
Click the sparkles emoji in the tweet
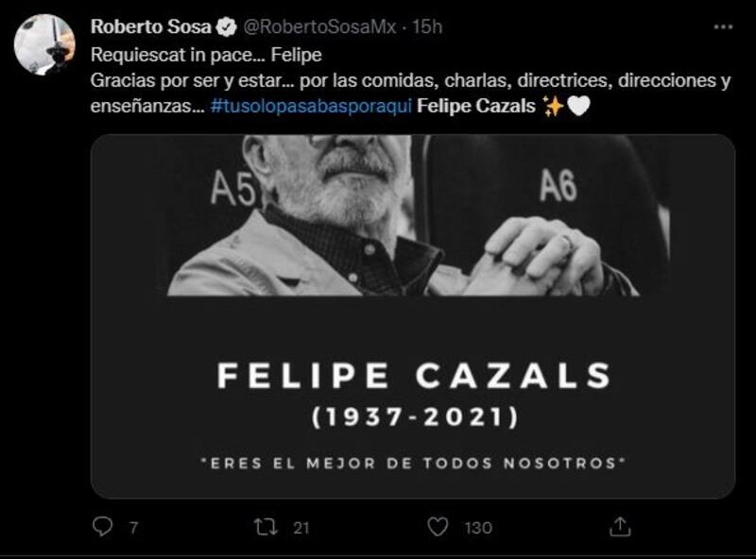click(554, 107)
